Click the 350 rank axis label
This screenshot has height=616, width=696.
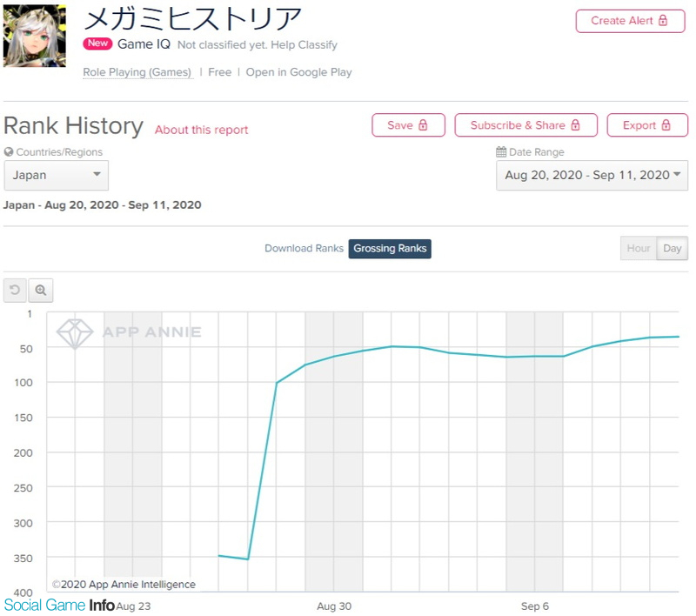(x=23, y=559)
